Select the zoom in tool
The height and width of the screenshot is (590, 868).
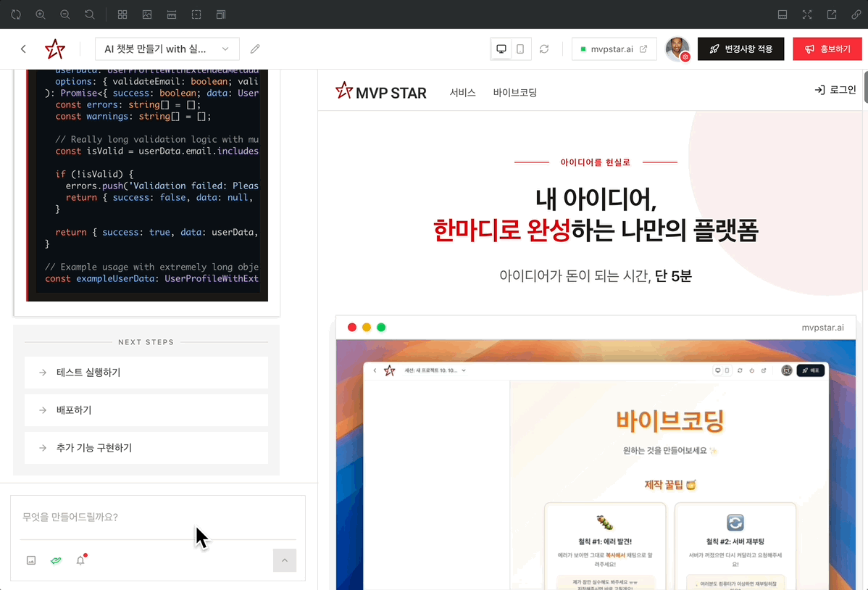coord(41,14)
